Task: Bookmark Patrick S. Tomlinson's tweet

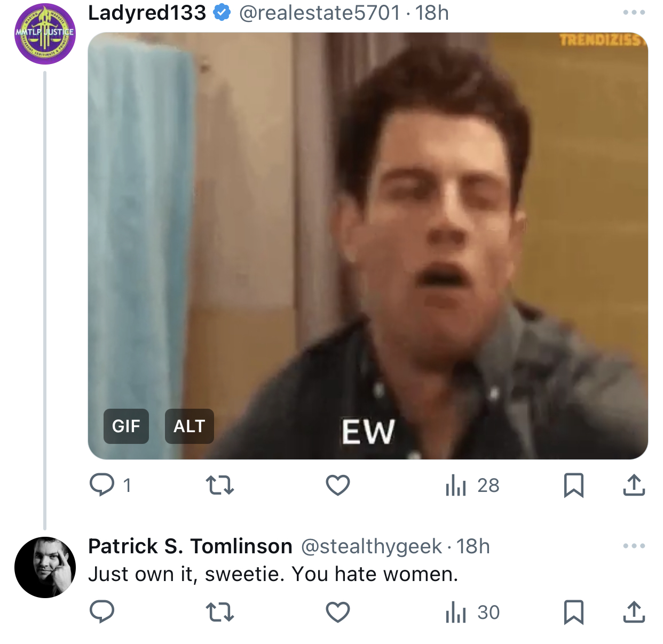Action: pos(574,612)
